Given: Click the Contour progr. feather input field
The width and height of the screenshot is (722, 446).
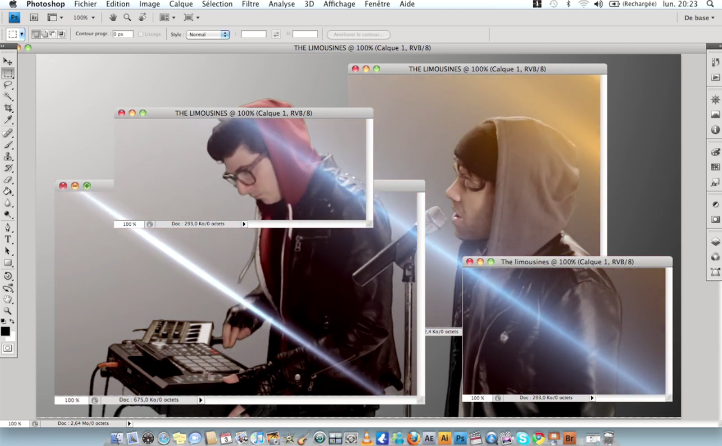Looking at the screenshot, I should click(x=123, y=34).
